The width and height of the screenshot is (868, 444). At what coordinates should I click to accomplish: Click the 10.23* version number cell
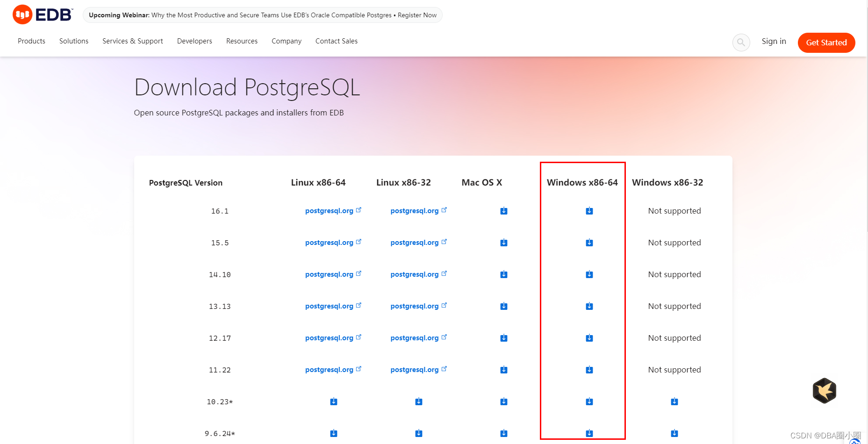[220, 402]
